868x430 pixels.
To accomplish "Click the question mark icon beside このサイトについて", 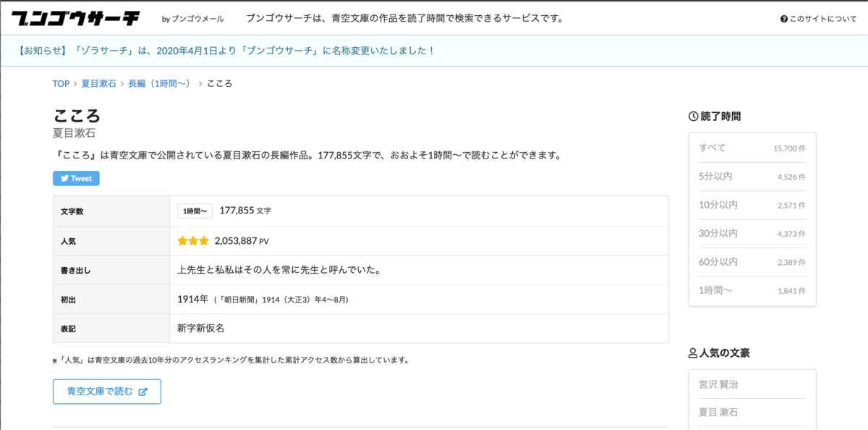I will (x=783, y=19).
